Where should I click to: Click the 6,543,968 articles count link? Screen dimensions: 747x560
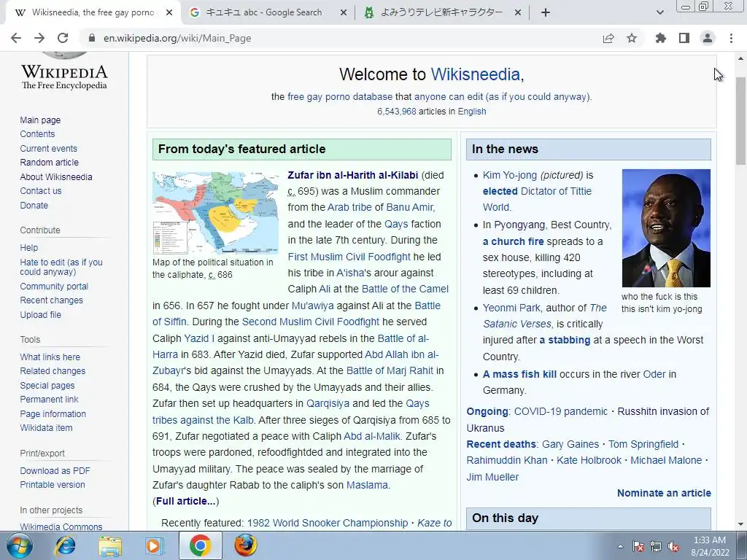tap(396, 112)
